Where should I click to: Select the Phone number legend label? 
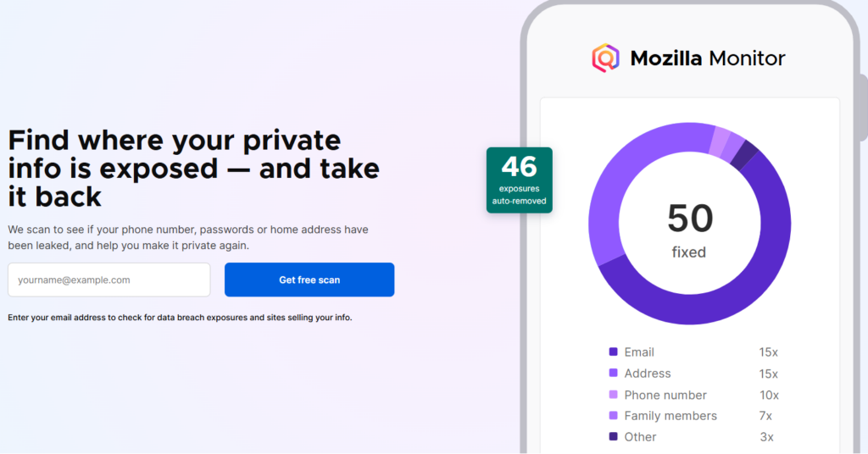pyautogui.click(x=665, y=395)
